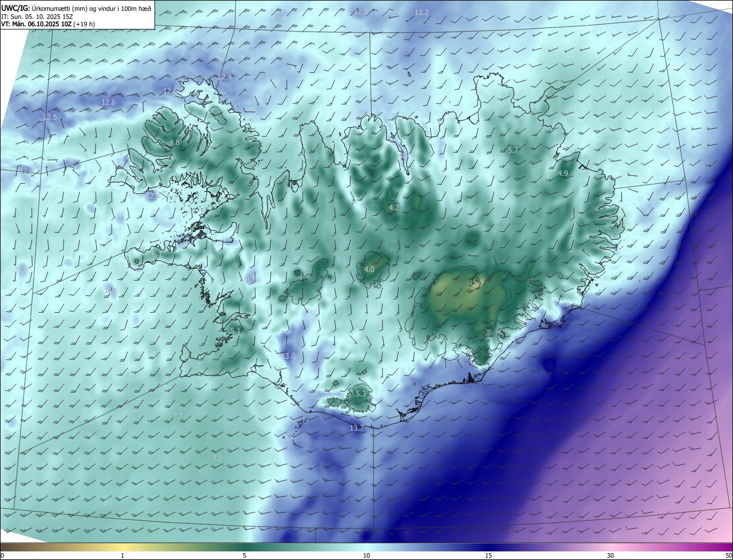Click the 5.3 value on the southern glacier

click(361, 393)
